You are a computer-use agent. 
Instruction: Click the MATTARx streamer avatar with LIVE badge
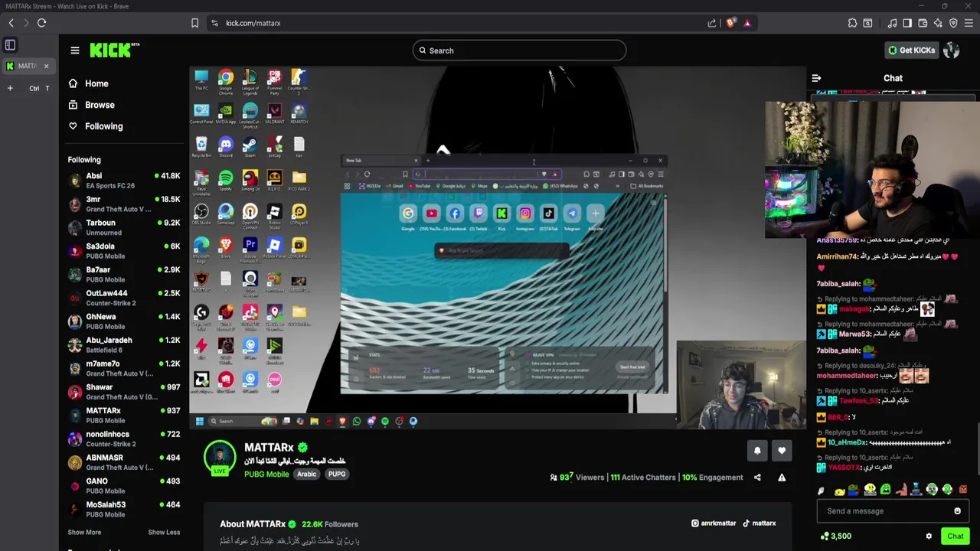click(x=220, y=458)
